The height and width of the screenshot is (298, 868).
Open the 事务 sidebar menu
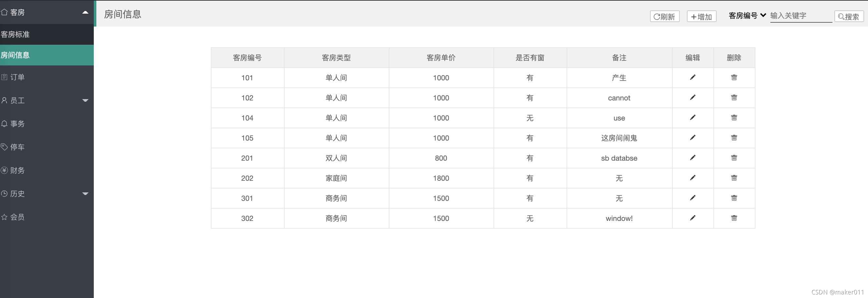pyautogui.click(x=47, y=124)
